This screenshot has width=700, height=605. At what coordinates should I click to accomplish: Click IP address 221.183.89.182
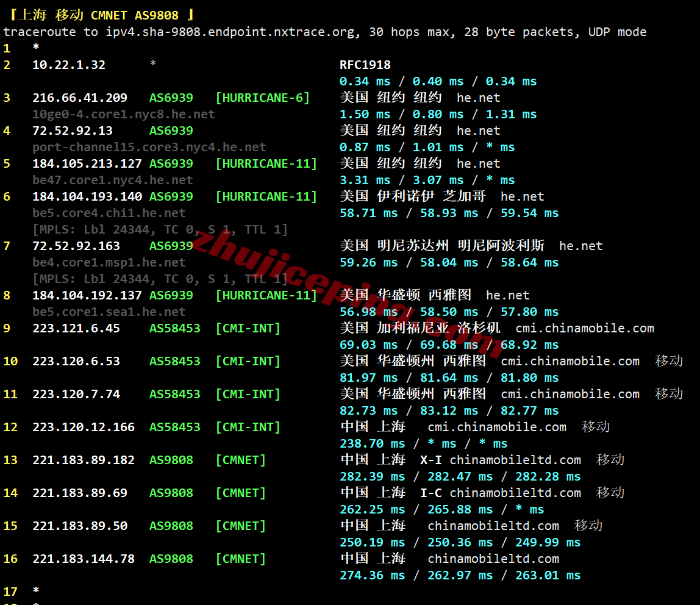tap(84, 460)
